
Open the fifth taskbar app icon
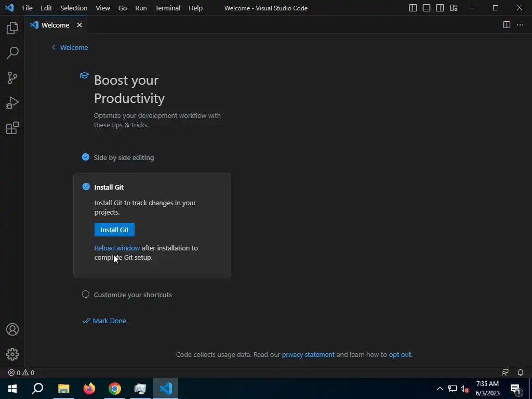pos(140,389)
